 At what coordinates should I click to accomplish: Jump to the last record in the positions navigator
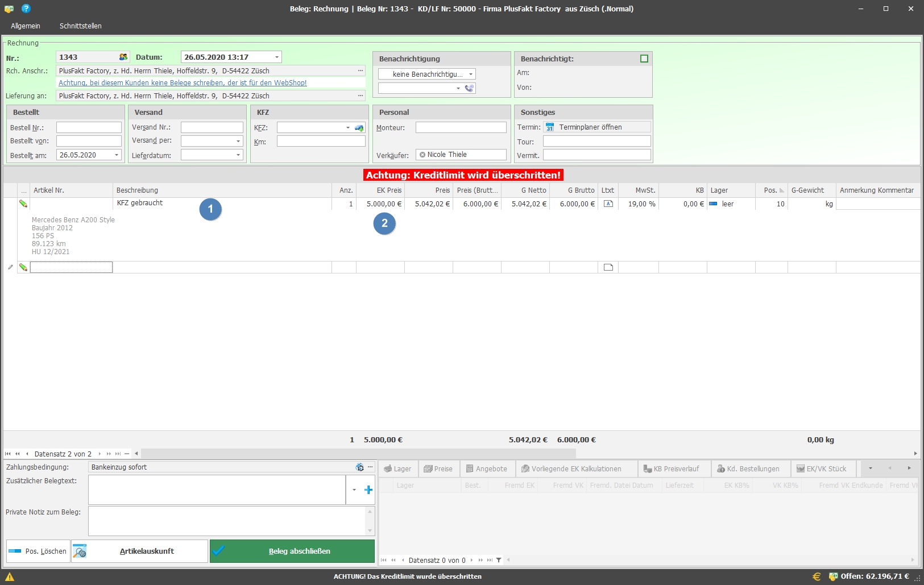(x=118, y=454)
